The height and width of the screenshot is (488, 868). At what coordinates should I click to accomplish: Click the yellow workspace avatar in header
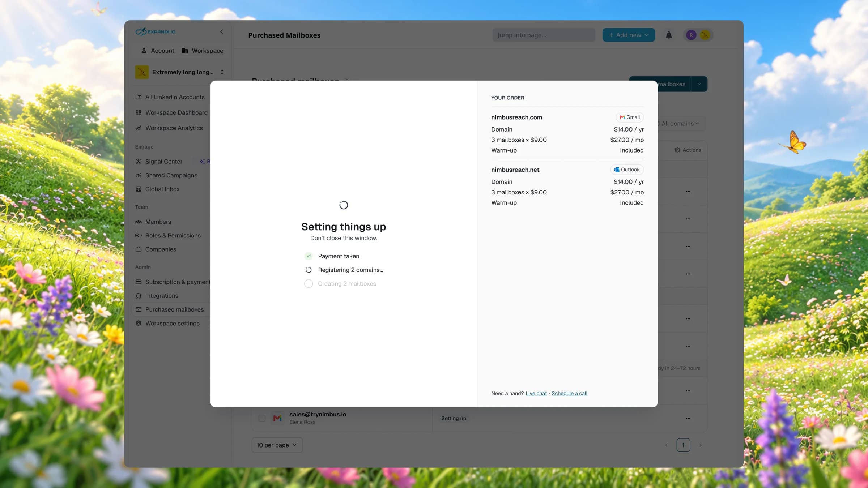pos(705,35)
